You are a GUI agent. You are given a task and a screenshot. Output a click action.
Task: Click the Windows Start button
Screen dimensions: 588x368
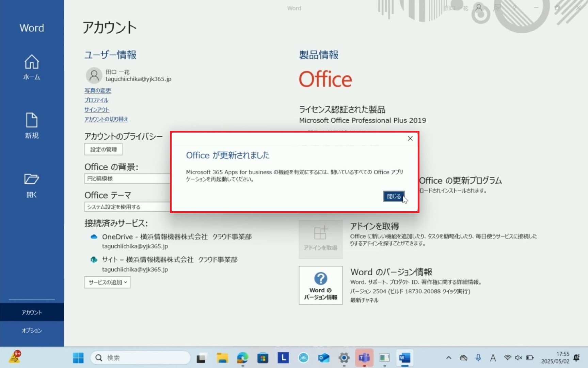[78, 358]
